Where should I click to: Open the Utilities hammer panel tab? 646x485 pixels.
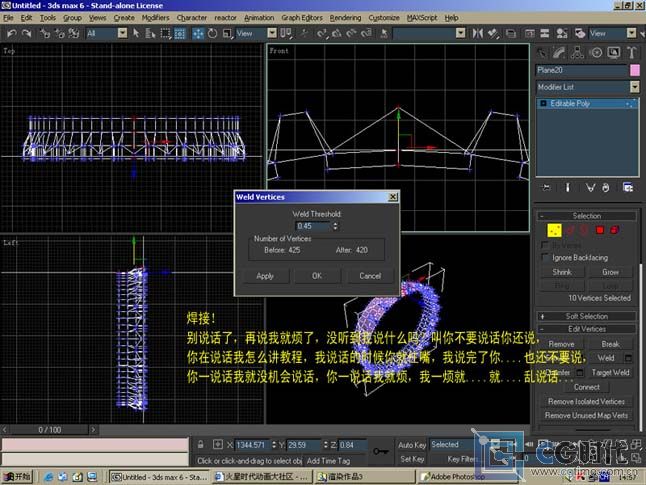pos(632,52)
